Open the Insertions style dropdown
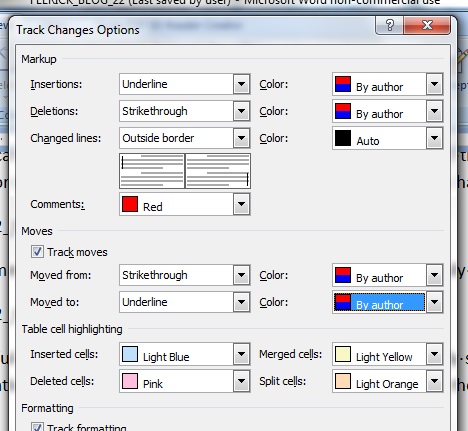468x431 pixels. pos(242,84)
